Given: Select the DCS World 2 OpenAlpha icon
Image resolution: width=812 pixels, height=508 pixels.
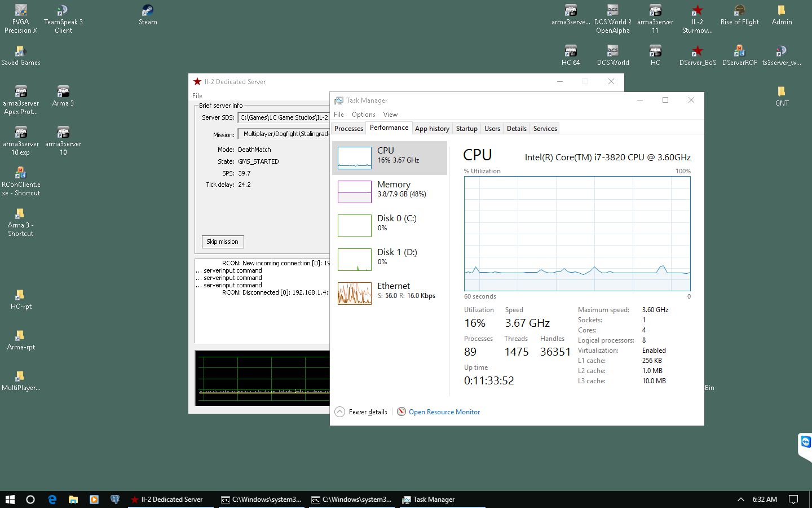Looking at the screenshot, I should point(613,19).
